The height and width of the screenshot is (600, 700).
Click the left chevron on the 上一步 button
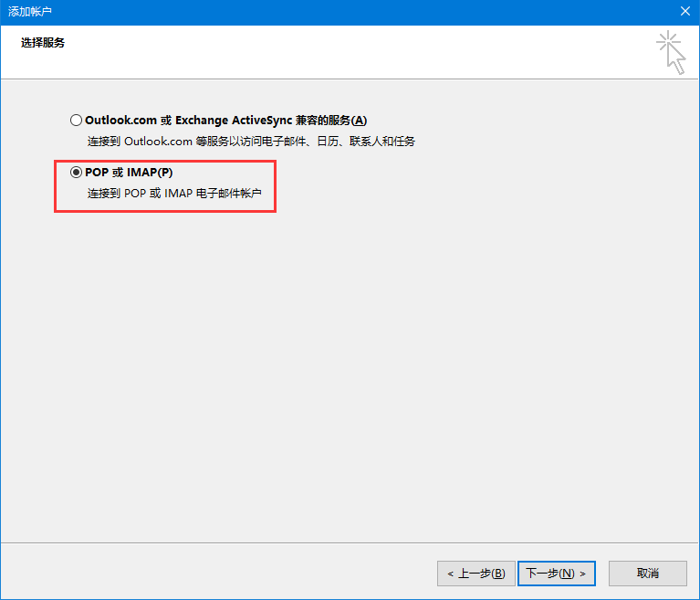click(450, 574)
